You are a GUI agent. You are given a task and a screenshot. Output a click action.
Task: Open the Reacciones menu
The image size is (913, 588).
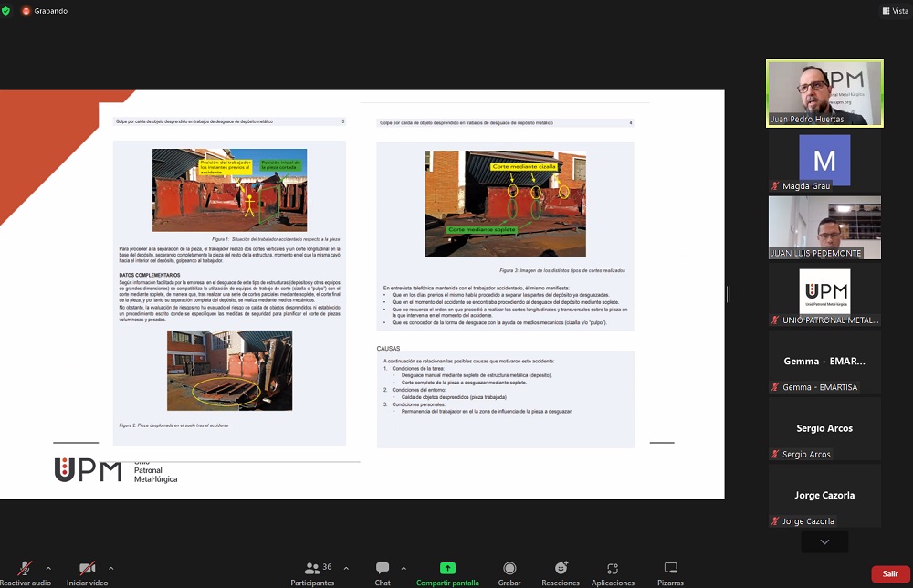(x=561, y=572)
